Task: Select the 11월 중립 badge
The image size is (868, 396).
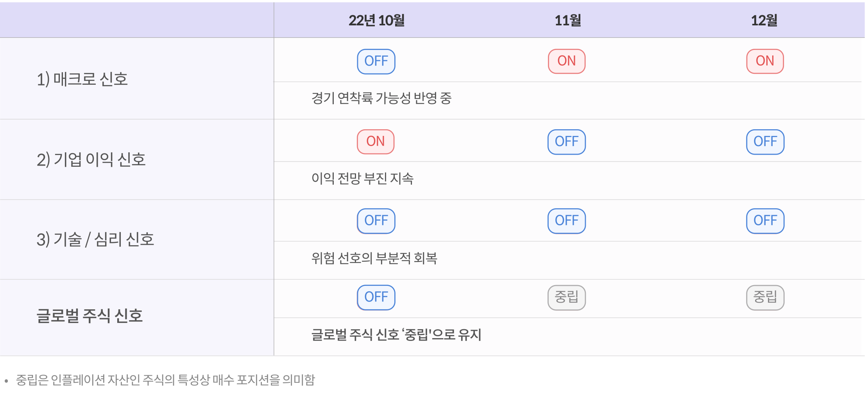Action: tap(566, 298)
